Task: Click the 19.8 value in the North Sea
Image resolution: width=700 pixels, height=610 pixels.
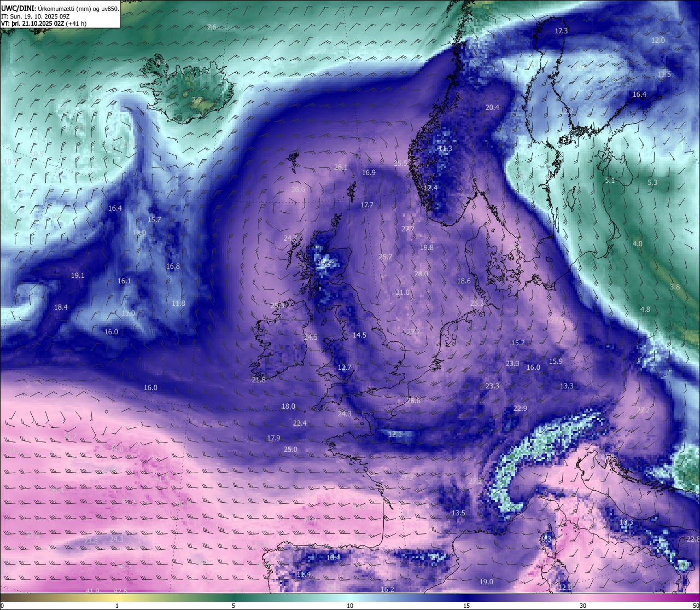Action: [x=427, y=247]
